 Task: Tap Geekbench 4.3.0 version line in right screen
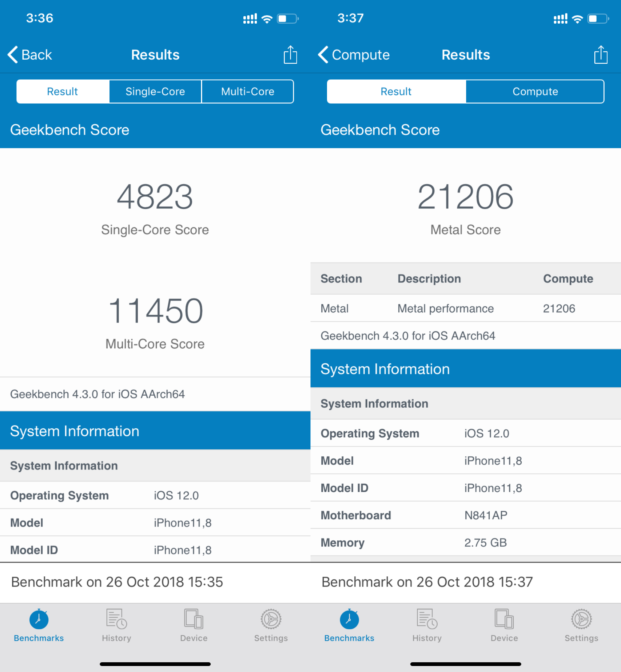(x=408, y=336)
